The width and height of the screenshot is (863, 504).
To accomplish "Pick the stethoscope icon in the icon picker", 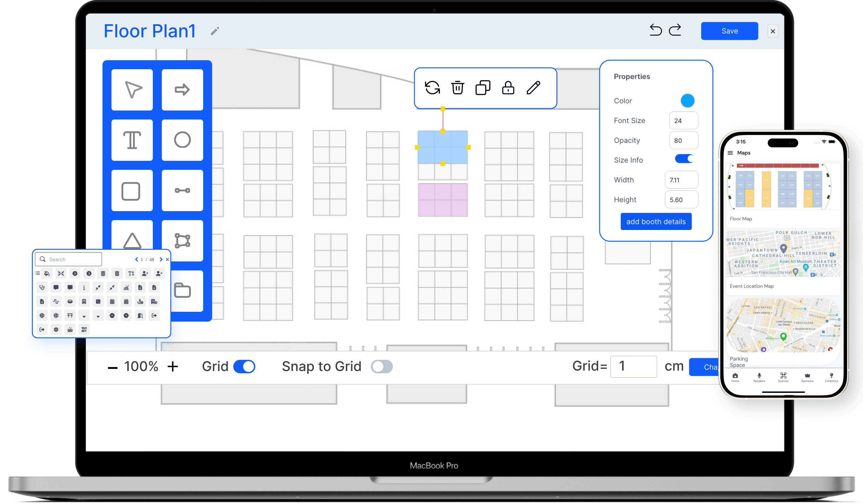I will tap(42, 287).
